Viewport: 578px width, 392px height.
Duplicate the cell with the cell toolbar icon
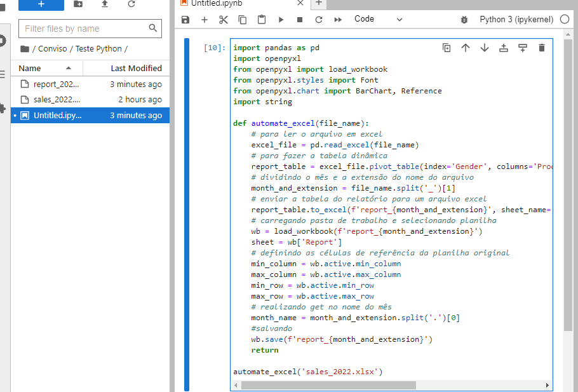447,48
